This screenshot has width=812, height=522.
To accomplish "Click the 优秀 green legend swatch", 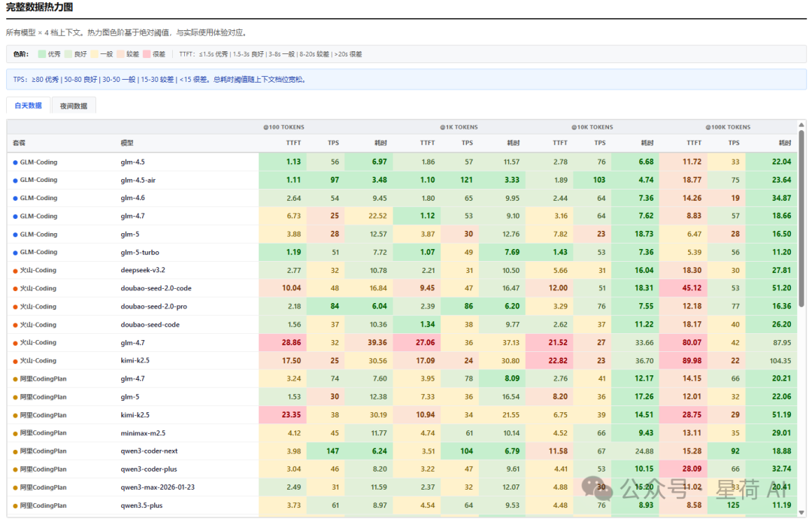I will (42, 54).
